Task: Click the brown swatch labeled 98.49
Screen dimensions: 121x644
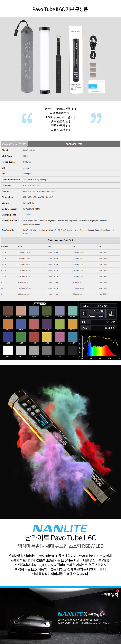Action: coord(8,311)
